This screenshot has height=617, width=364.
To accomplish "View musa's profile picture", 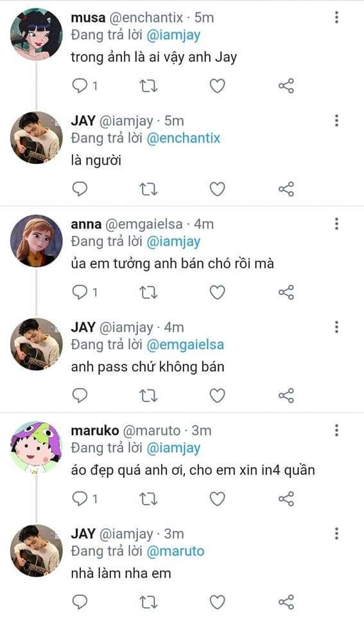I will 36,34.
